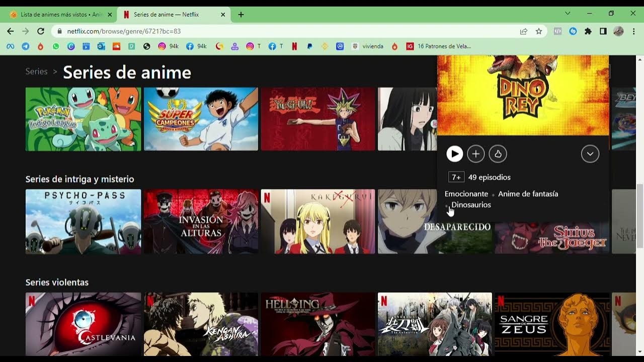Close the Lista de animes tab
This screenshot has width=644, height=362.
point(110,15)
